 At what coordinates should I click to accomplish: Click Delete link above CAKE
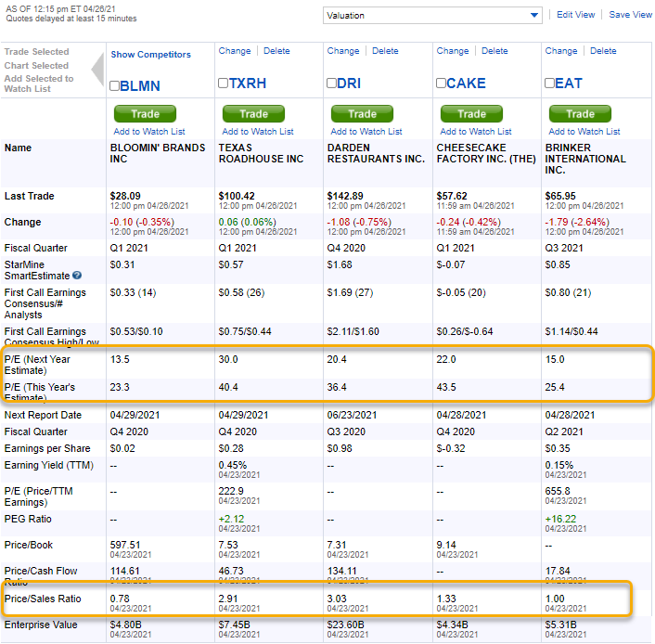(494, 50)
